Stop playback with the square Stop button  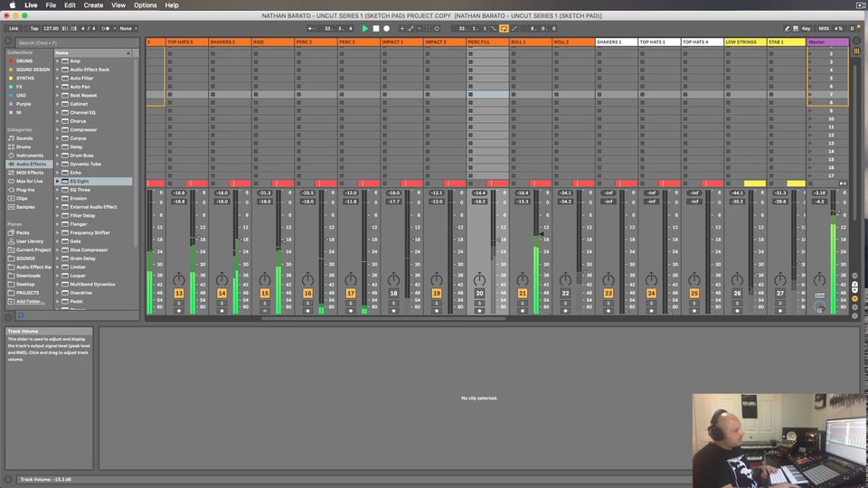(x=376, y=28)
